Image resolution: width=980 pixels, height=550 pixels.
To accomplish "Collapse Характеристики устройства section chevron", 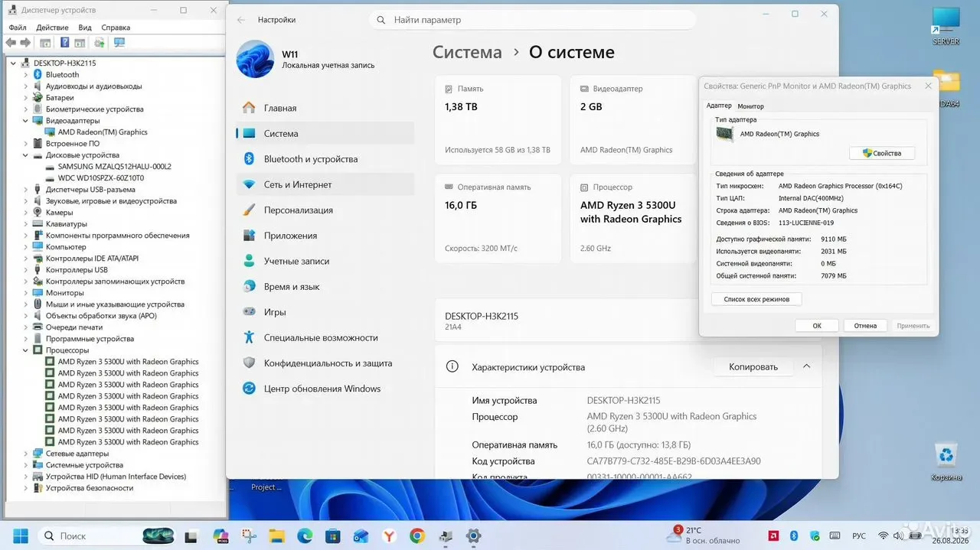I will [806, 367].
